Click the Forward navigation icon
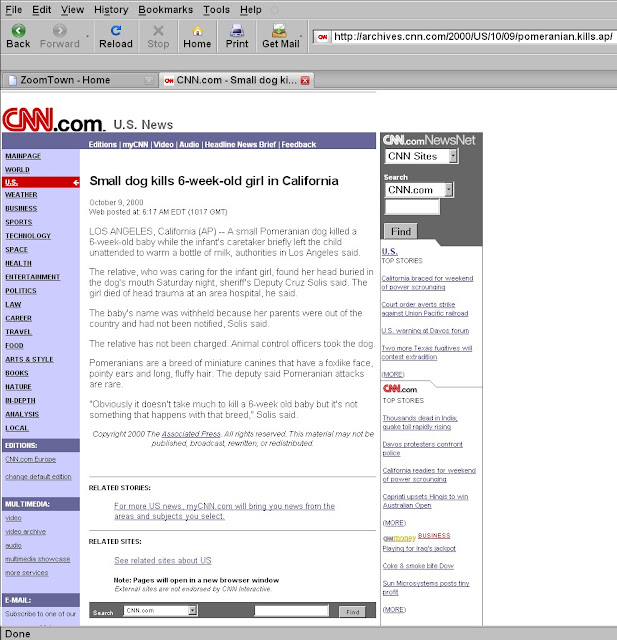617x640 pixels. coord(60,31)
